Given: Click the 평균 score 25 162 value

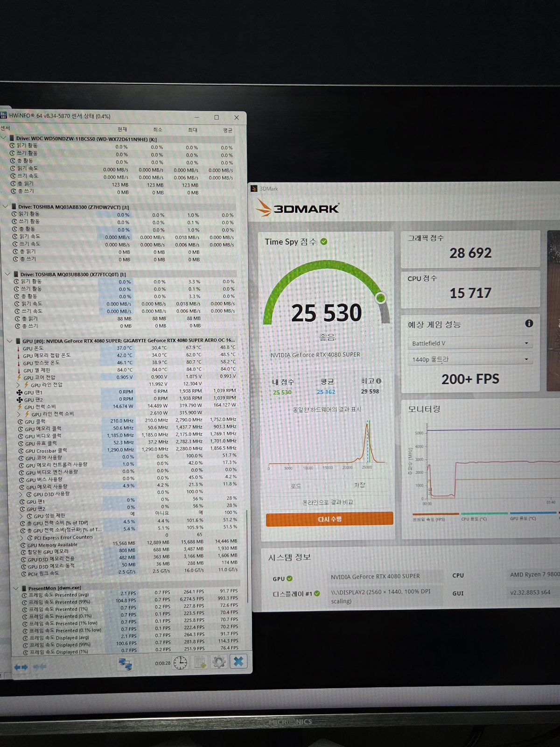Looking at the screenshot, I should 326,392.
